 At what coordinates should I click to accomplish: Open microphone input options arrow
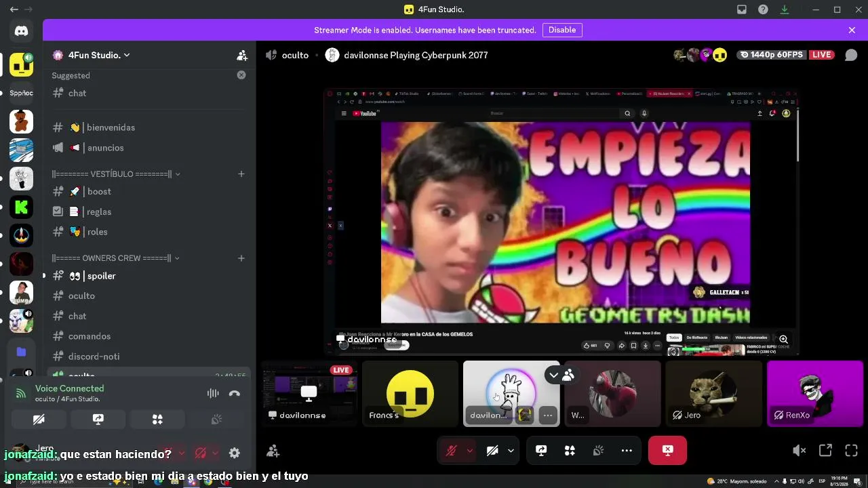pos(469,451)
